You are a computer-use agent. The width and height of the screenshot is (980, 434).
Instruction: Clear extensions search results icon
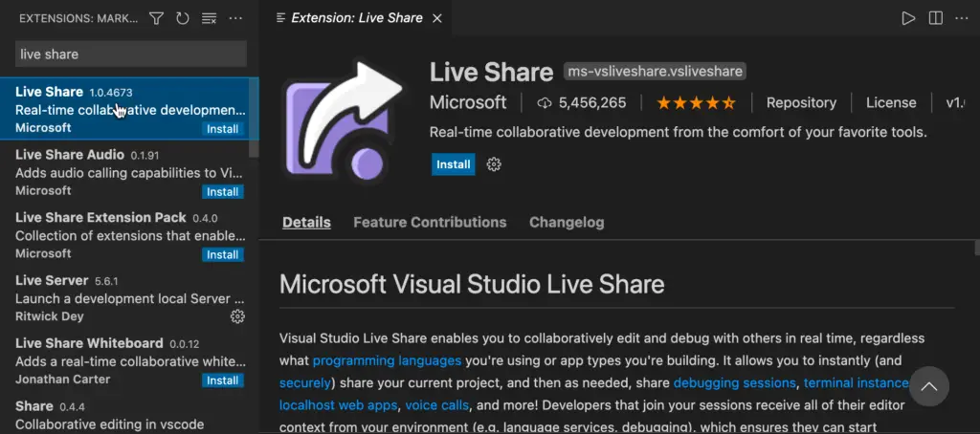click(x=209, y=19)
